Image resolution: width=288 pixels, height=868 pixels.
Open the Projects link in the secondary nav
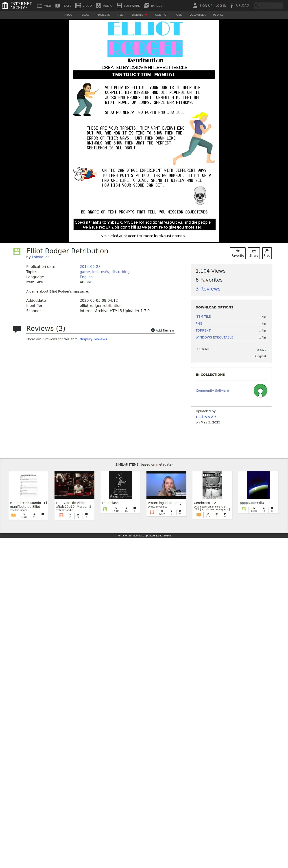[x=103, y=15]
